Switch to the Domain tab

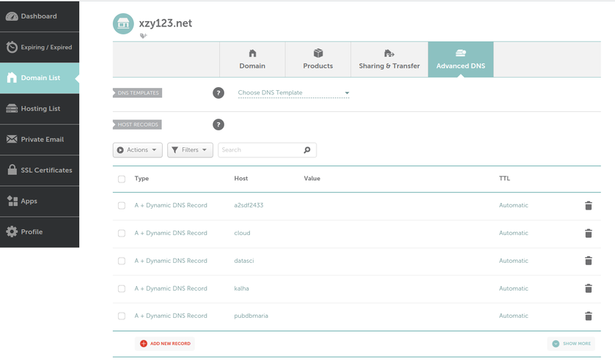click(x=252, y=59)
